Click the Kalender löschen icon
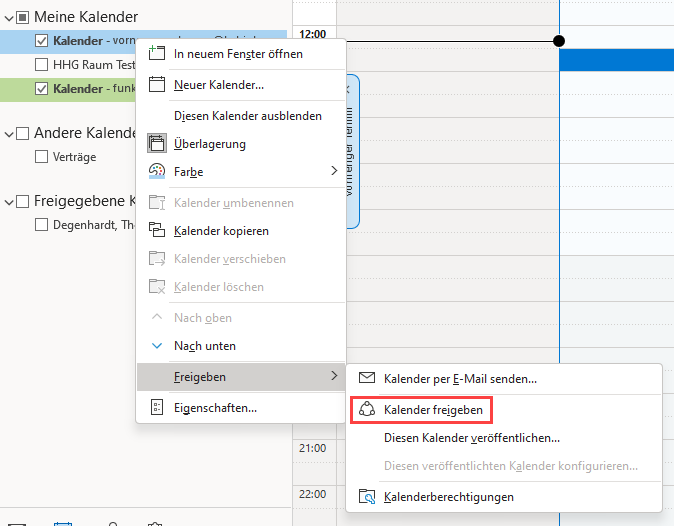Image resolution: width=674 pixels, height=526 pixels. pos(157,286)
